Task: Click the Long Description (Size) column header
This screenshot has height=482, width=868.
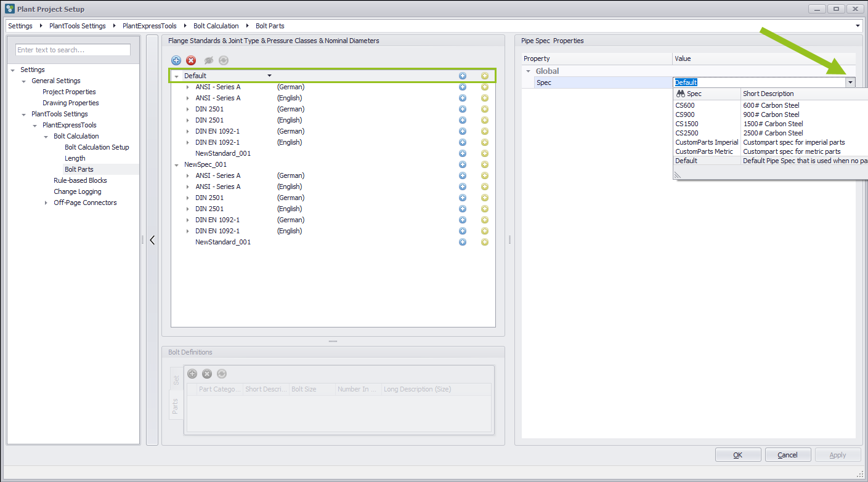Action: click(x=436, y=389)
